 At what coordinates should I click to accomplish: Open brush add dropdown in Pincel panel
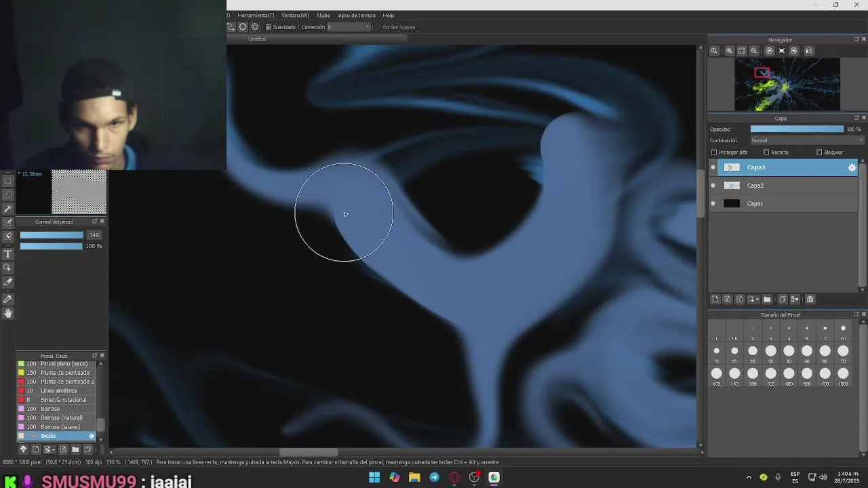(54, 449)
